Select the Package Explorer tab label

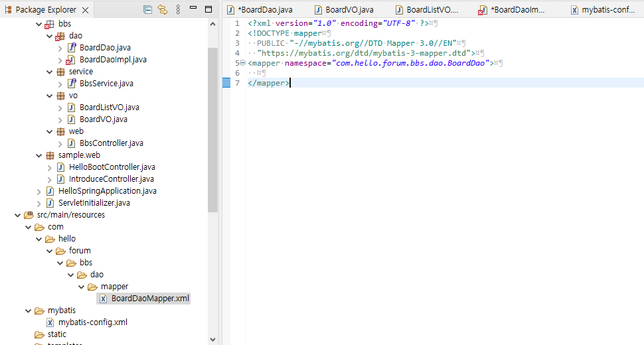(46, 9)
